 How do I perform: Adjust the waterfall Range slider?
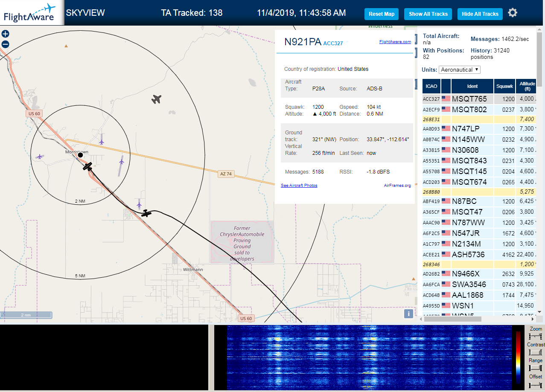click(x=535, y=368)
